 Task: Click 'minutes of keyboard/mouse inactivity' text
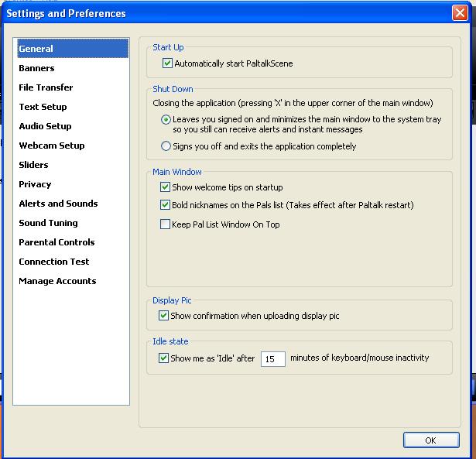[360, 358]
